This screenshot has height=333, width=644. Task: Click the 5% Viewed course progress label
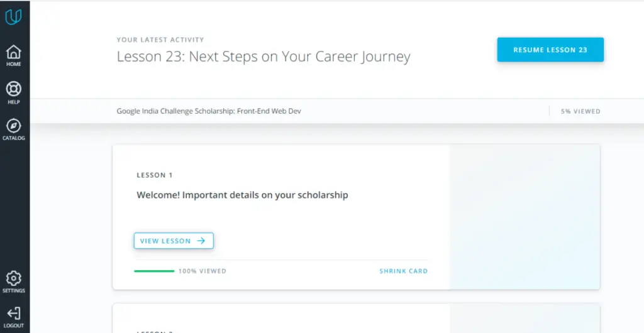tap(580, 111)
